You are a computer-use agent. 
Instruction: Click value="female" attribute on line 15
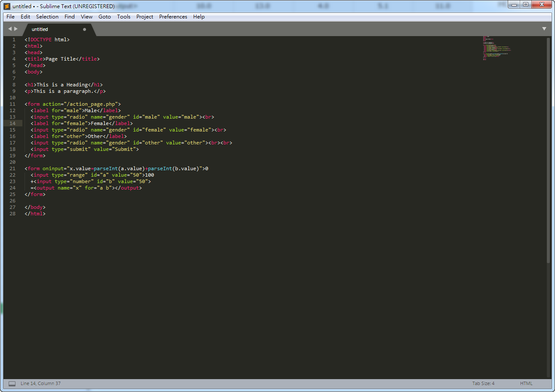tap(190, 130)
